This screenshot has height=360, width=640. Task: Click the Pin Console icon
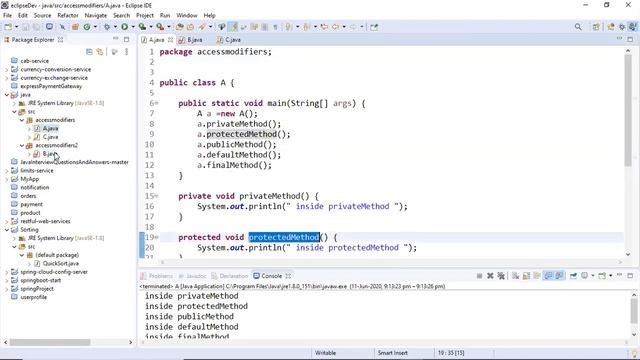coord(573,276)
